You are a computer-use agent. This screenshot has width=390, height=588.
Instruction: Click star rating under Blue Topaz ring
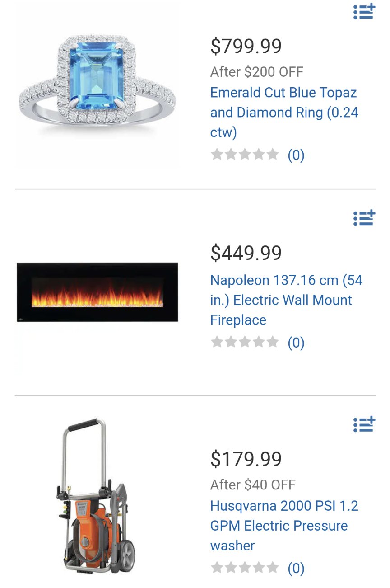[245, 155]
